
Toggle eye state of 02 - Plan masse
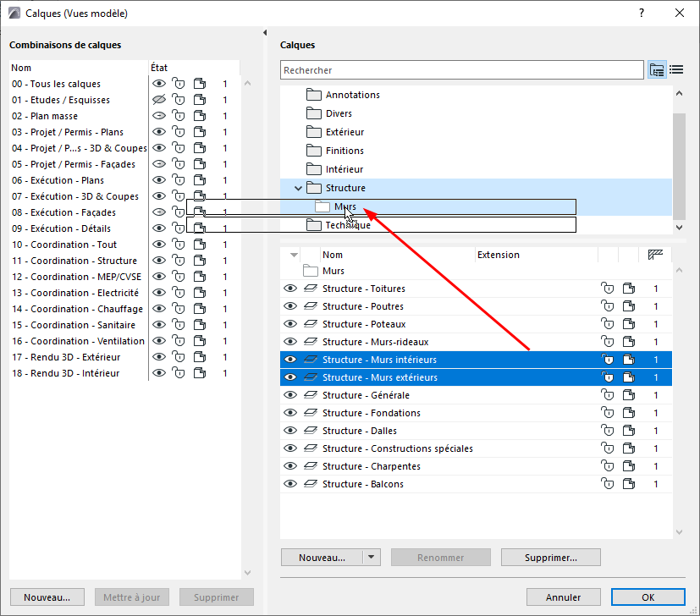159,116
